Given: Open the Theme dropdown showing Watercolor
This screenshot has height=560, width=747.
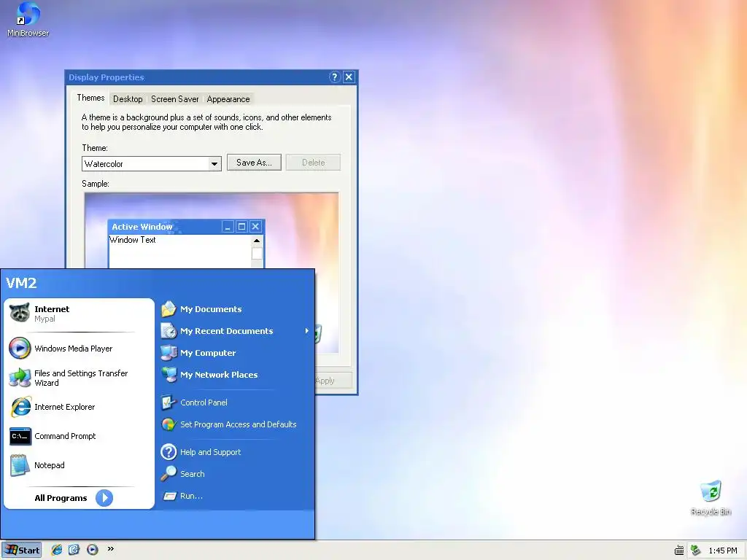Looking at the screenshot, I should point(214,164).
